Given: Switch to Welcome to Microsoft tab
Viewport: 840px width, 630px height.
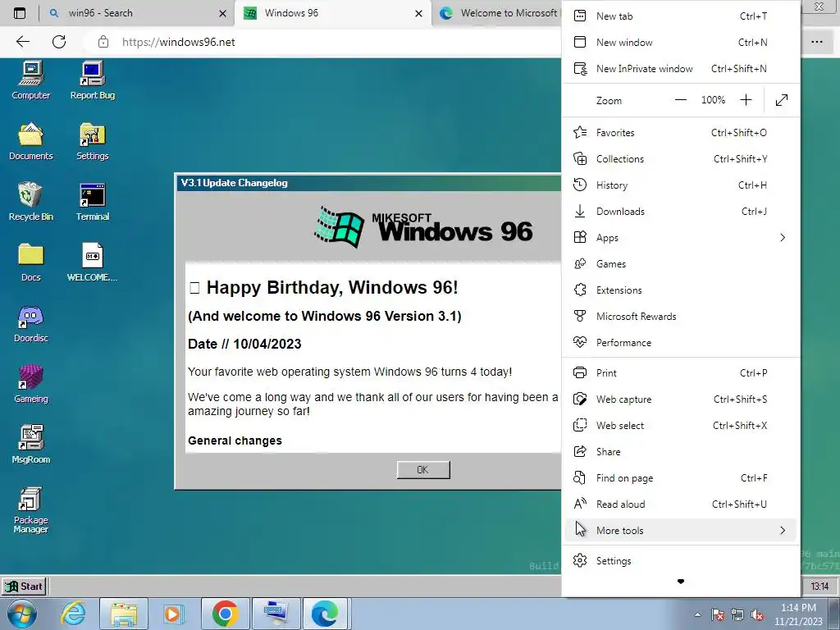Looking at the screenshot, I should pos(498,13).
